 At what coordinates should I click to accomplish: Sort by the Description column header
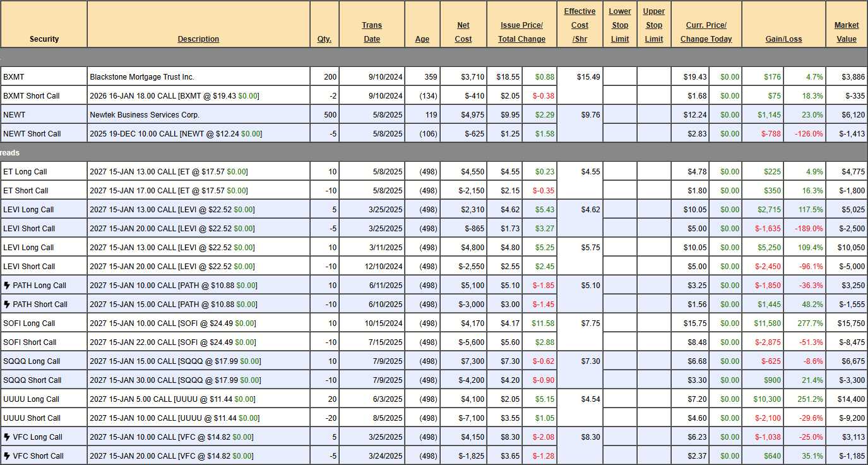pyautogui.click(x=198, y=39)
